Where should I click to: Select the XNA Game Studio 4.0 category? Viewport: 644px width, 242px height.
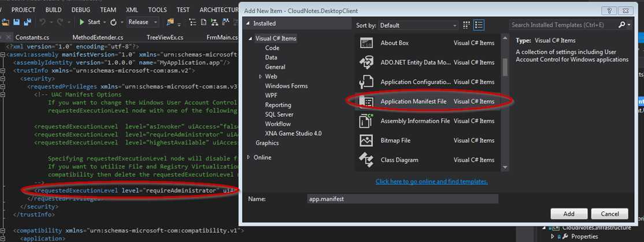[x=293, y=133]
